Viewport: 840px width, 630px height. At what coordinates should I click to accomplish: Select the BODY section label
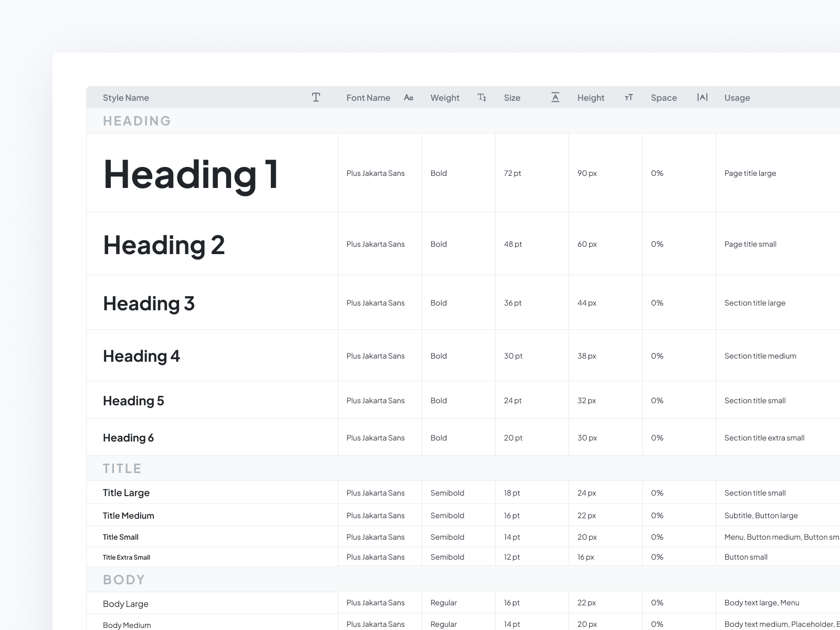point(124,580)
